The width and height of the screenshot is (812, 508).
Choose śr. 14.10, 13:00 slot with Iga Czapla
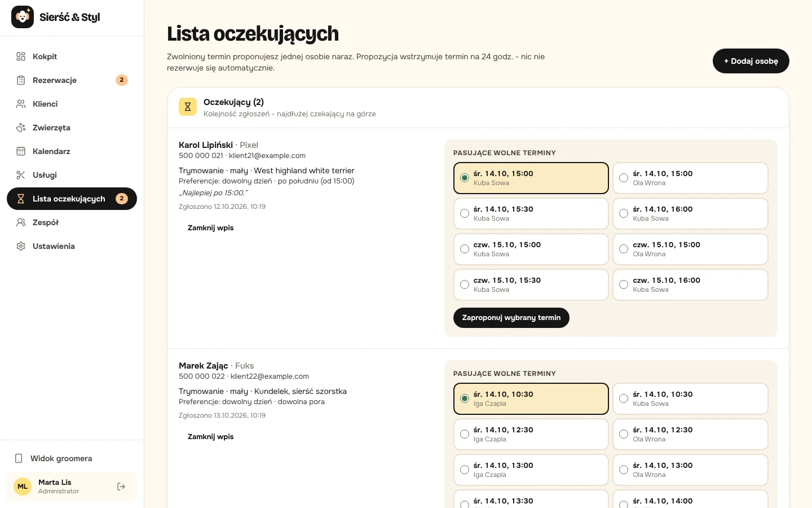click(531, 470)
